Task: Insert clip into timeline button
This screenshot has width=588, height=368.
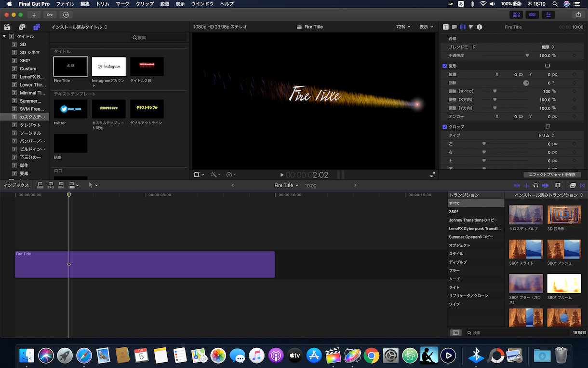Action: [51, 185]
